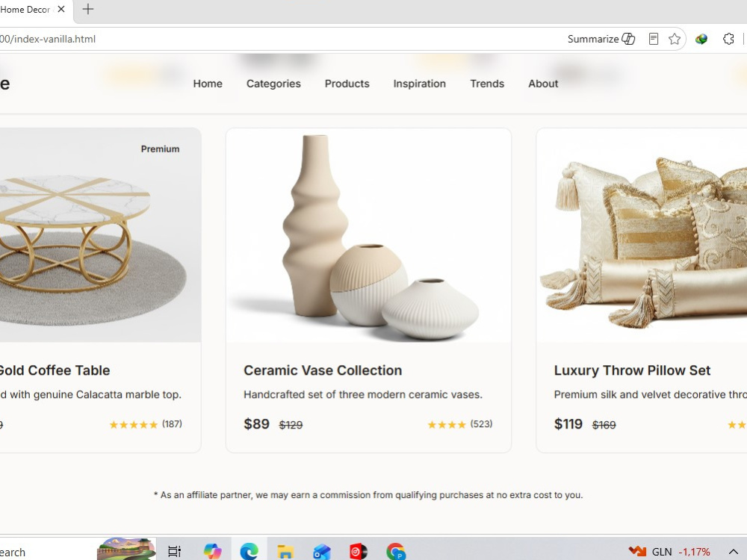Click the crossed-out $169 price
Viewport: 747px width, 560px height.
coord(604,425)
